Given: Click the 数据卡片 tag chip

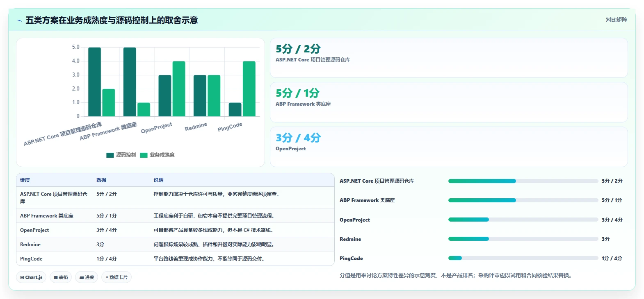Looking at the screenshot, I should tap(116, 277).
